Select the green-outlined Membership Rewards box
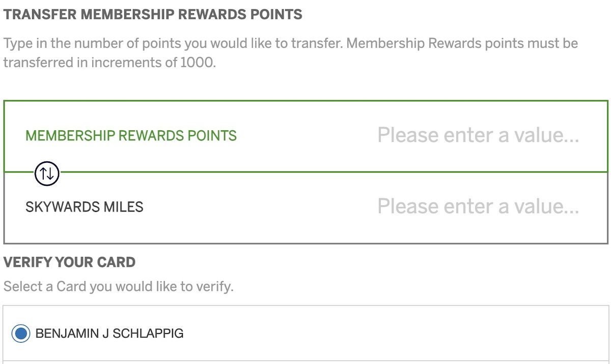The image size is (611, 364). (305, 136)
